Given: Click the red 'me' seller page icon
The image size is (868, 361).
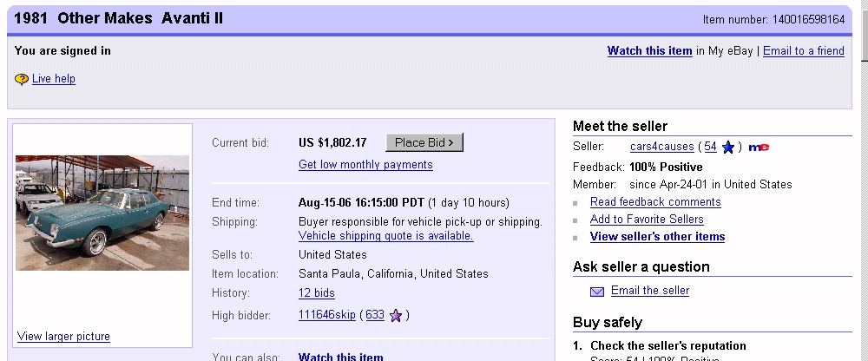Looking at the screenshot, I should tap(759, 147).
